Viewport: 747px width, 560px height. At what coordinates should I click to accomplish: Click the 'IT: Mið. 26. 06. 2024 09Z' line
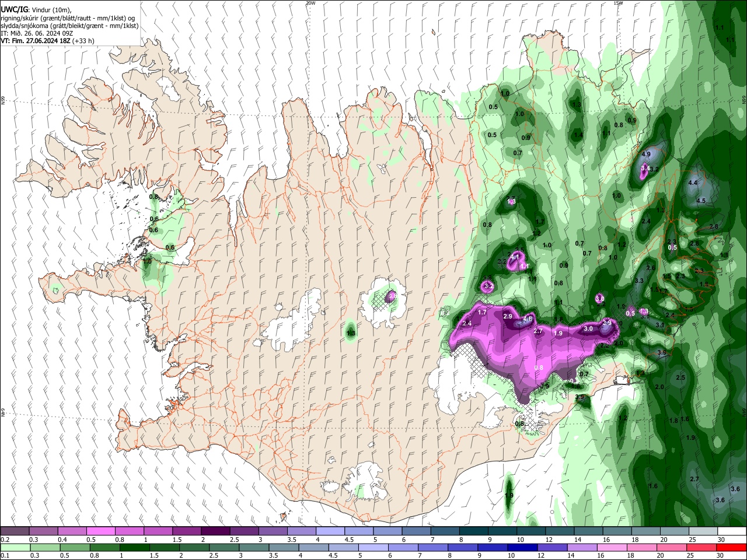[37, 33]
